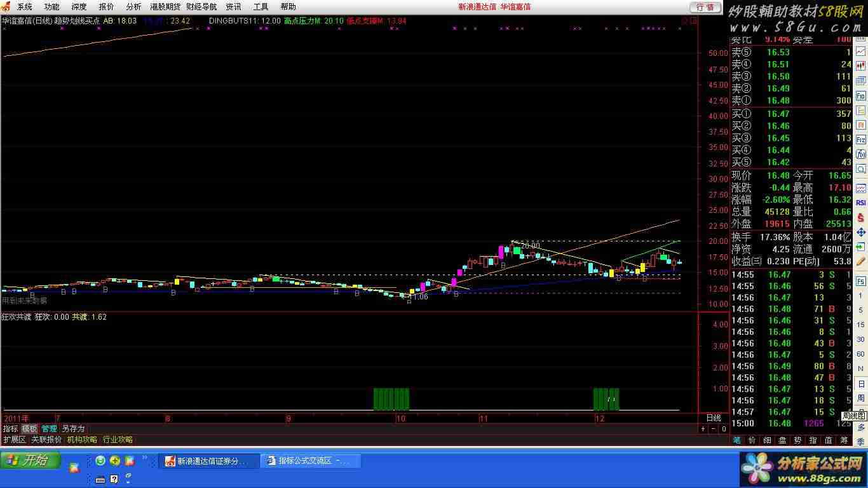Open the 帮助 menu
Image resolution: width=868 pixels, height=488 pixels.
point(288,6)
